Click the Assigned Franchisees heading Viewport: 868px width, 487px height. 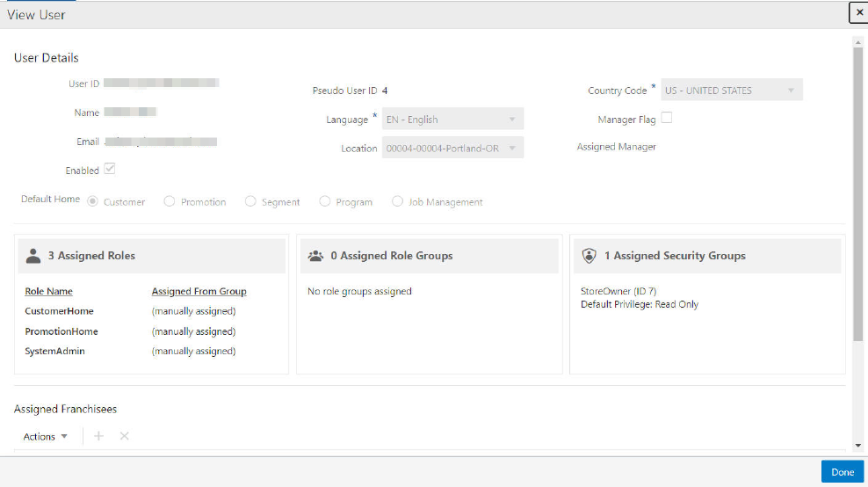(x=65, y=409)
